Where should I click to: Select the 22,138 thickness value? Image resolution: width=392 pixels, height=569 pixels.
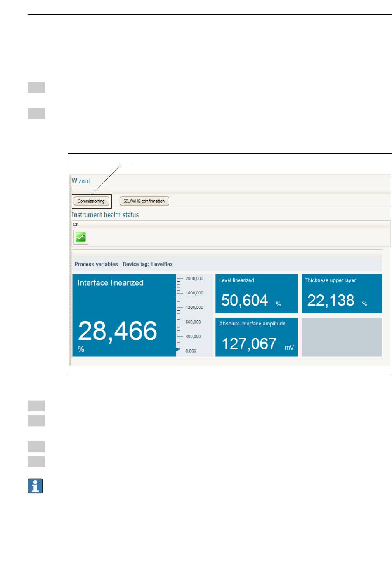pyautogui.click(x=331, y=300)
